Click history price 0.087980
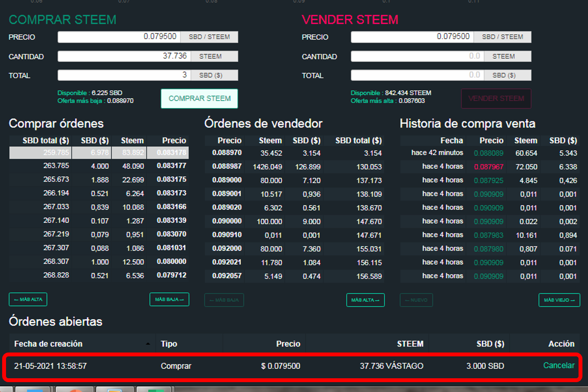Viewport: 588px width, 392px height. [489, 249]
